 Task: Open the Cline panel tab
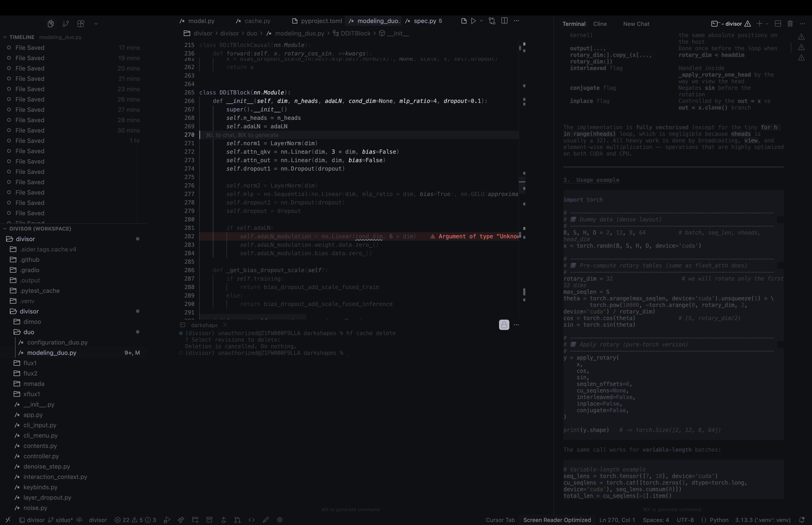(x=600, y=24)
